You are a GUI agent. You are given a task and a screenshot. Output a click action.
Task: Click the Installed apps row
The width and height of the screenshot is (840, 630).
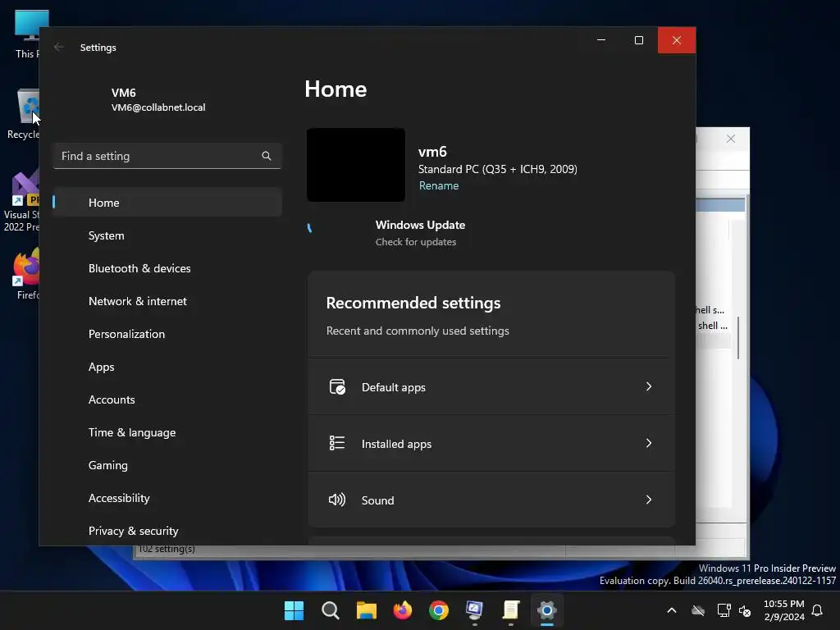point(491,444)
